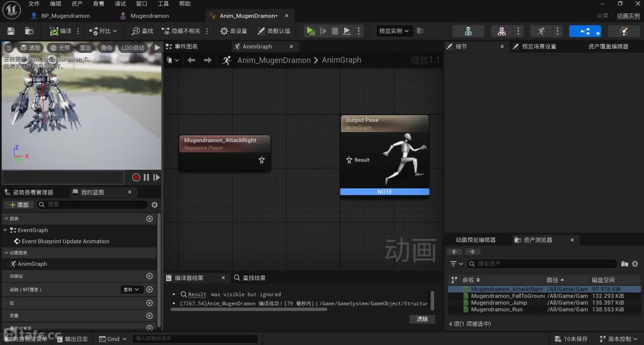Screen dimensions: 644x345
Task: Toggle Hide Unrelated (隐藏不相关) nodes
Action: (181, 31)
